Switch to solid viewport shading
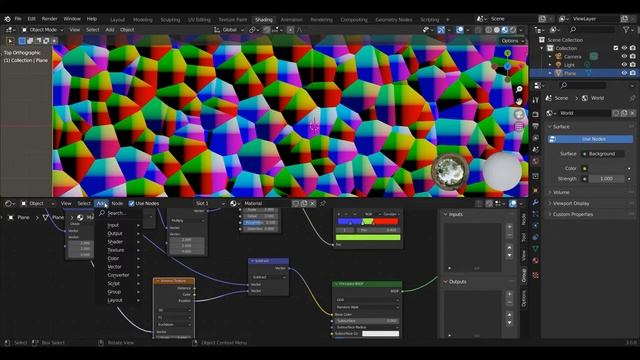The image size is (640, 360). (x=497, y=30)
